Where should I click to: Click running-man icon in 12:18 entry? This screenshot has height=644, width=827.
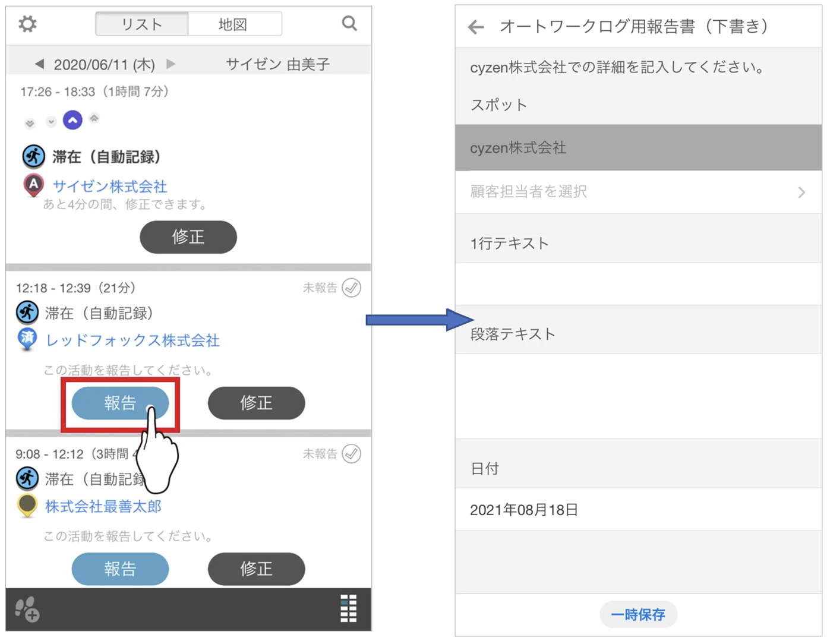[27, 312]
